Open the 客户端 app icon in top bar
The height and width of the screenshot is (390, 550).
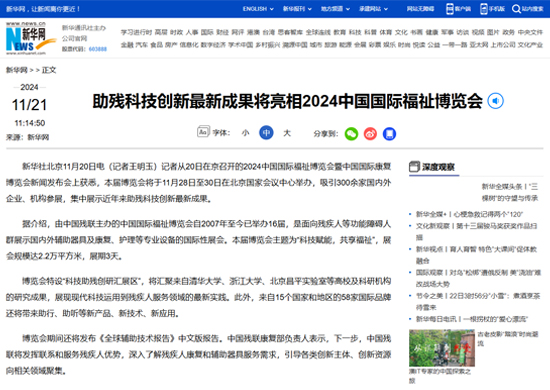[x=449, y=9]
